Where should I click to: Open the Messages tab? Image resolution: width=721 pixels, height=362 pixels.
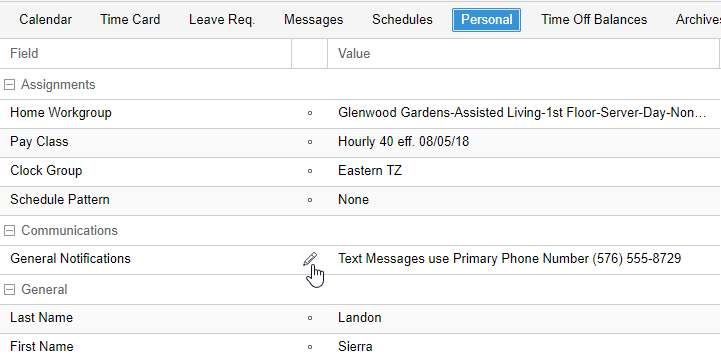pos(314,20)
